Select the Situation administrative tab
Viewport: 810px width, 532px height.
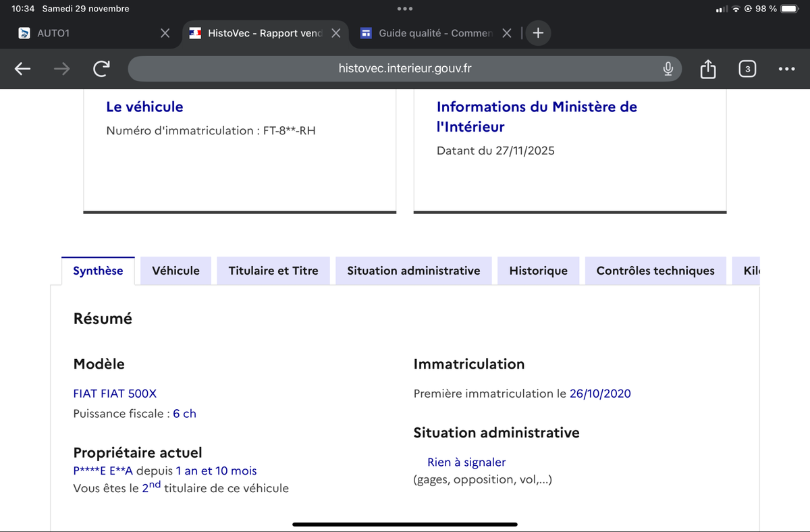pos(414,271)
